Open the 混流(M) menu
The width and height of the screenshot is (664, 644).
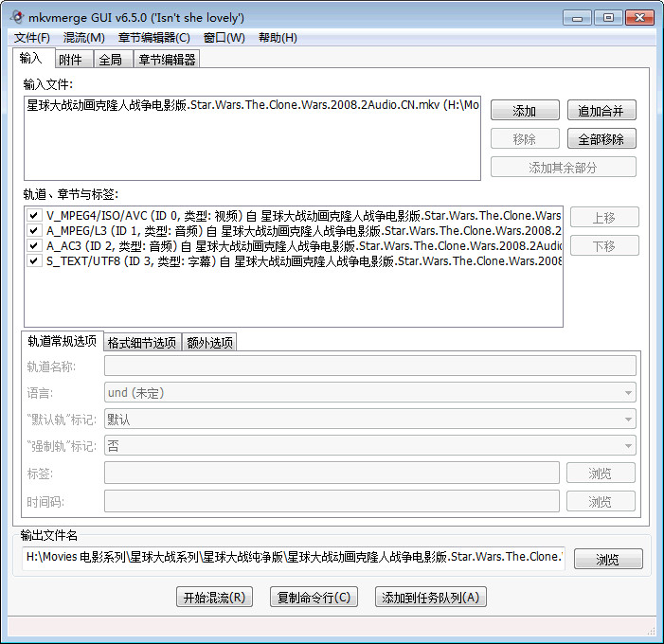click(x=84, y=38)
